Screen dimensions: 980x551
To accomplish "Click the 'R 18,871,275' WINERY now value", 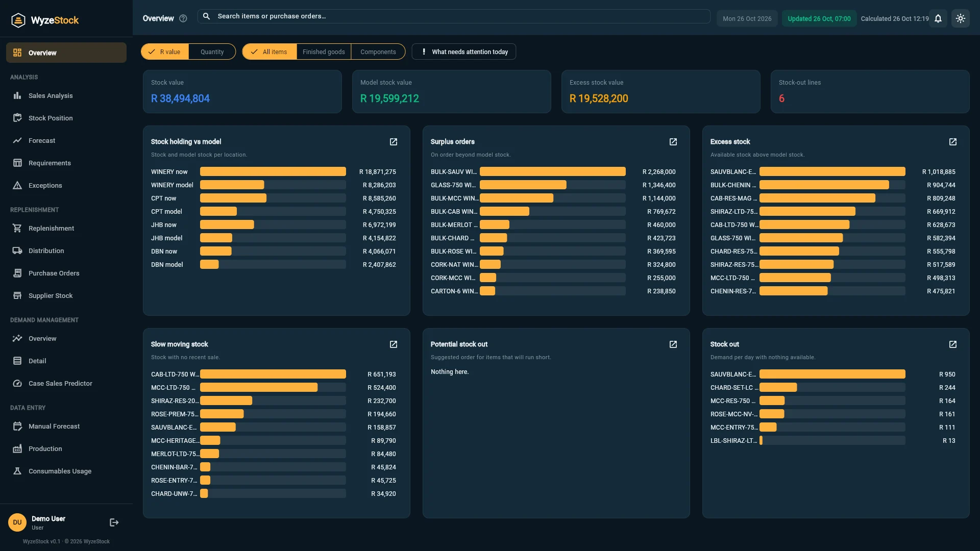I will pyautogui.click(x=378, y=172).
